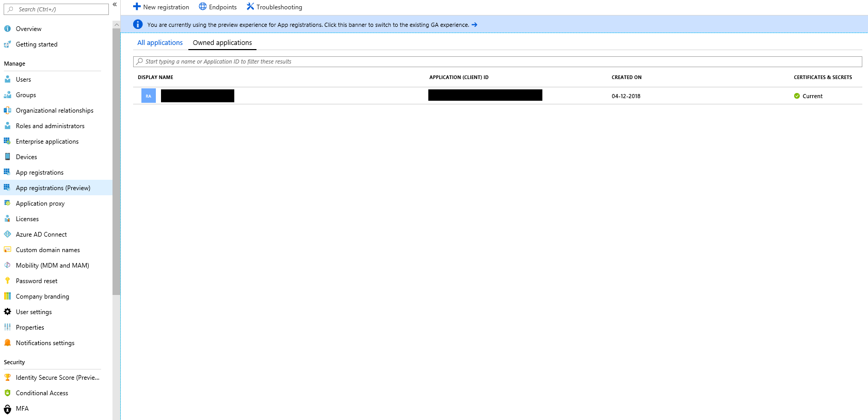This screenshot has height=420, width=868.
Task: Click the App registrations (Preview) icon
Action: (7, 188)
